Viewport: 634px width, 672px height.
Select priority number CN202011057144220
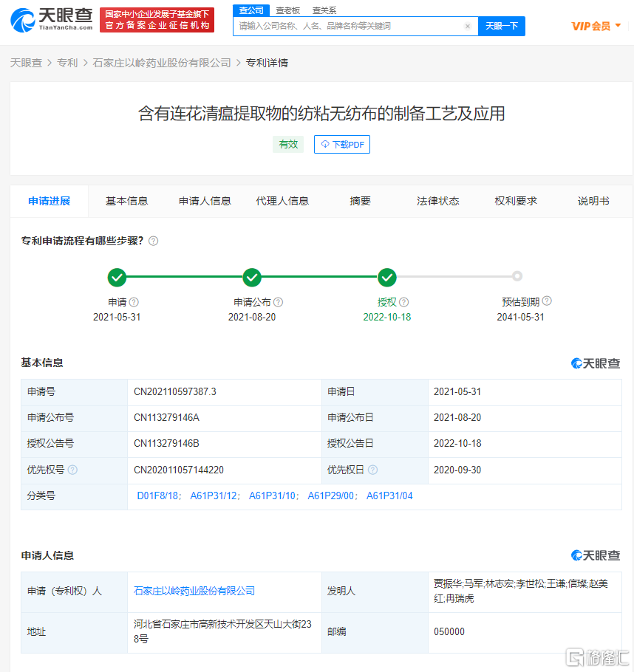[x=179, y=470]
